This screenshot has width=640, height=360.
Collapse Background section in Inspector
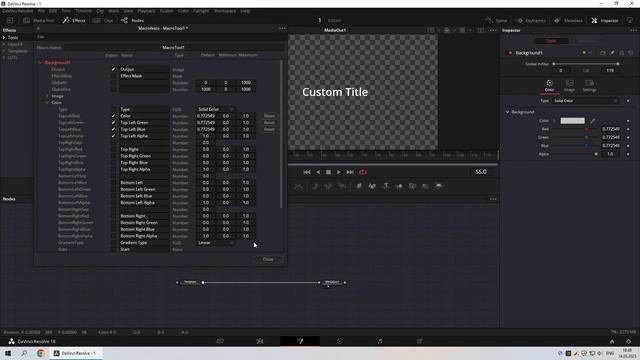tap(507, 112)
